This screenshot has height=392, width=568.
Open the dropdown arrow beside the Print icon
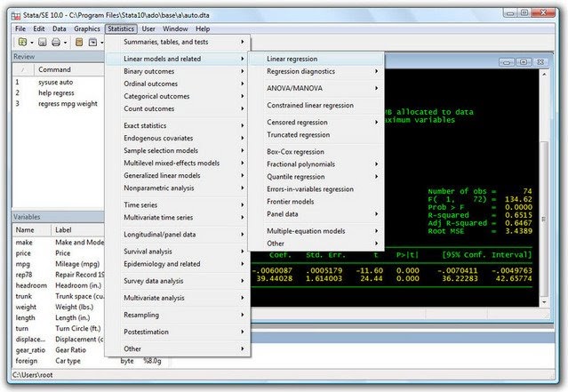click(x=65, y=43)
